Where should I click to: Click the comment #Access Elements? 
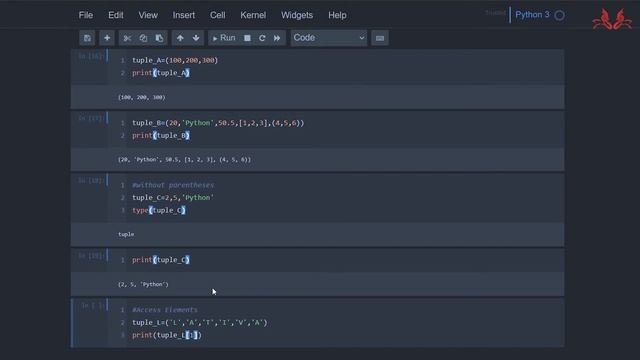[x=165, y=310]
